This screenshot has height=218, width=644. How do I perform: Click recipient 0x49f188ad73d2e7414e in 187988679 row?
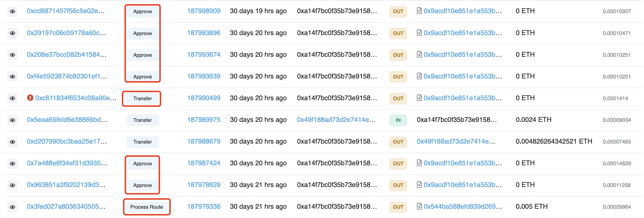coord(456,142)
